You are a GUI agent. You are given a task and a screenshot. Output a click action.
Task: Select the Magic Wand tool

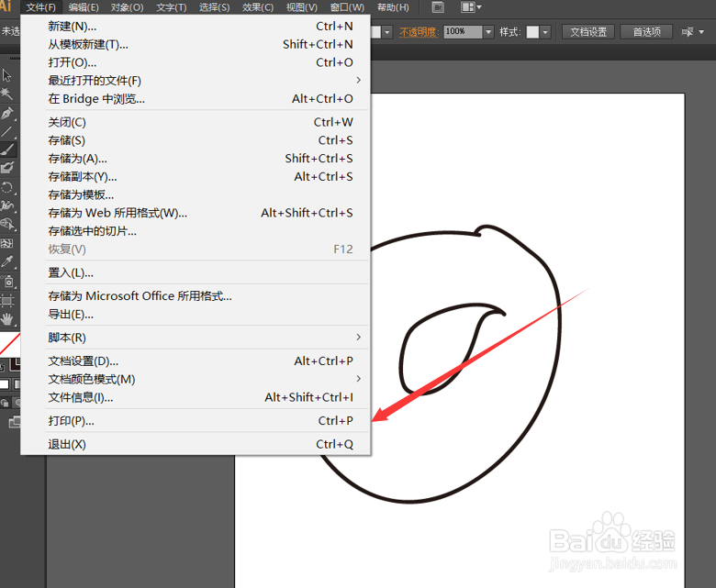point(6,94)
